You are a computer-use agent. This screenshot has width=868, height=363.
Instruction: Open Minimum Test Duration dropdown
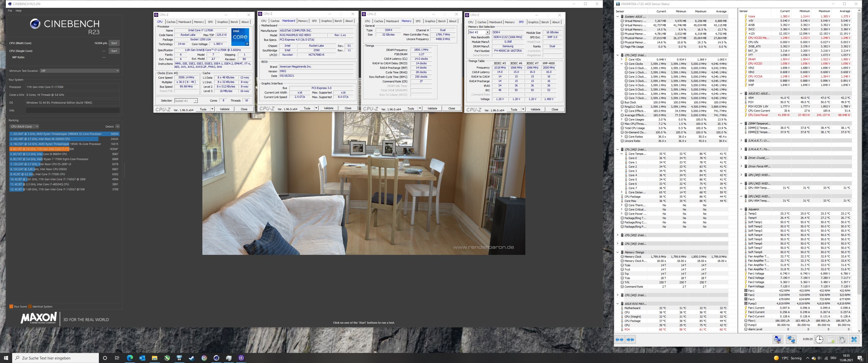tap(79, 71)
